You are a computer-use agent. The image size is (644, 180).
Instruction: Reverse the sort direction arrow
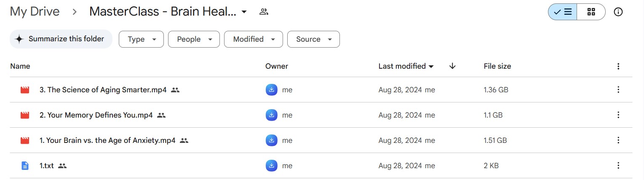click(x=452, y=66)
